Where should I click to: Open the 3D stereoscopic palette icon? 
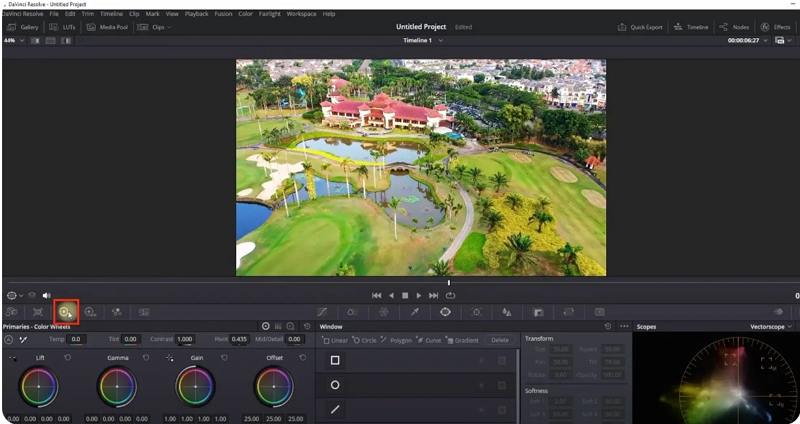pos(599,312)
